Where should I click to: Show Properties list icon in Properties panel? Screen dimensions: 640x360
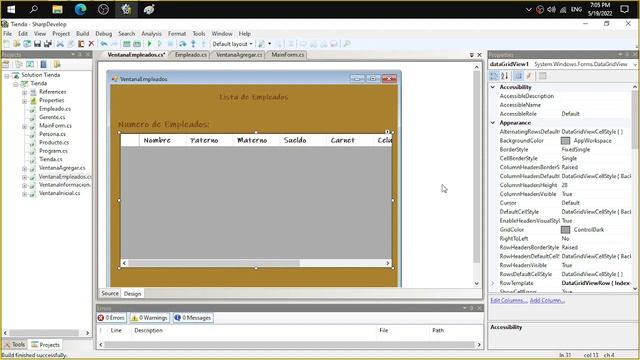(518, 76)
